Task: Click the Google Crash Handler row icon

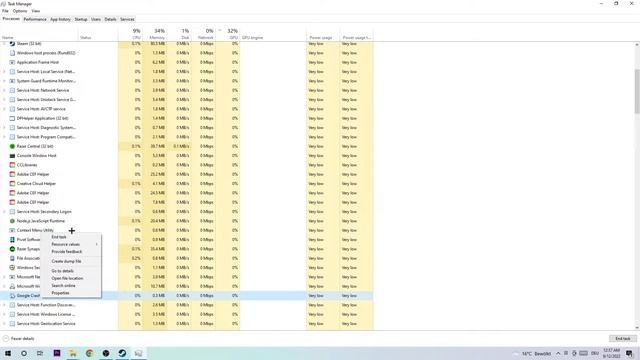Action: pos(12,296)
